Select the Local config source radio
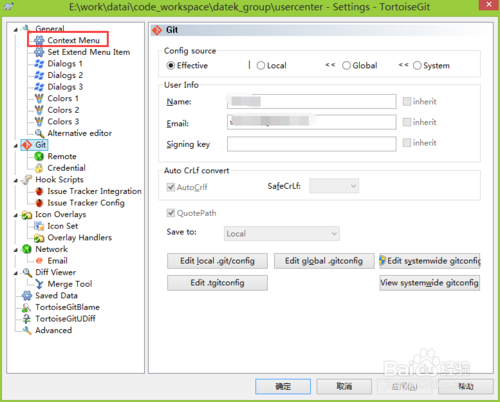Screen dimensions: 500x402 pyautogui.click(x=261, y=65)
